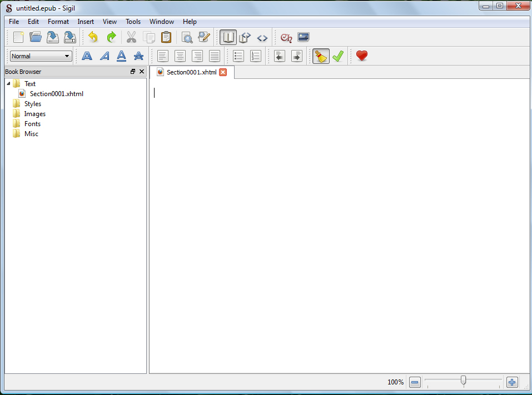Open the Help menu

190,21
